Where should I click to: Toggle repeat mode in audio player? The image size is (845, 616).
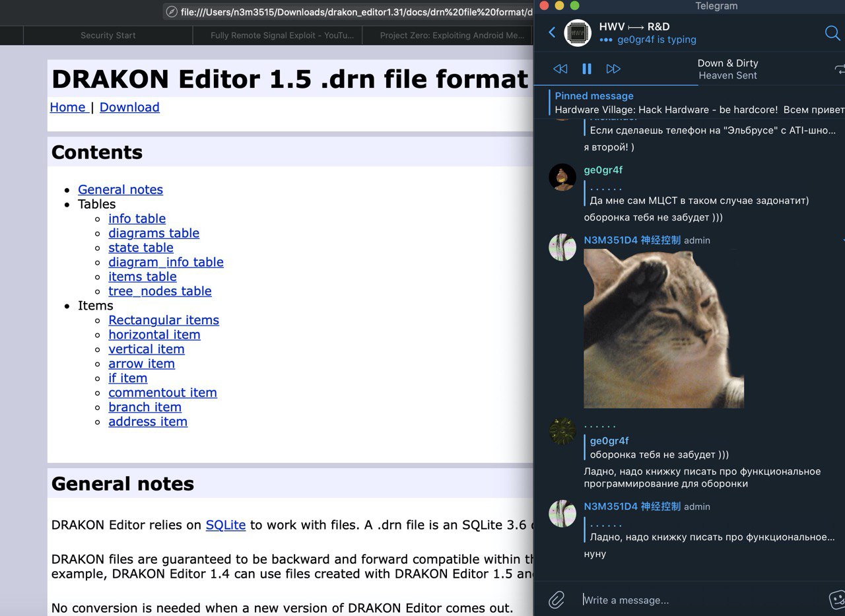click(x=839, y=69)
